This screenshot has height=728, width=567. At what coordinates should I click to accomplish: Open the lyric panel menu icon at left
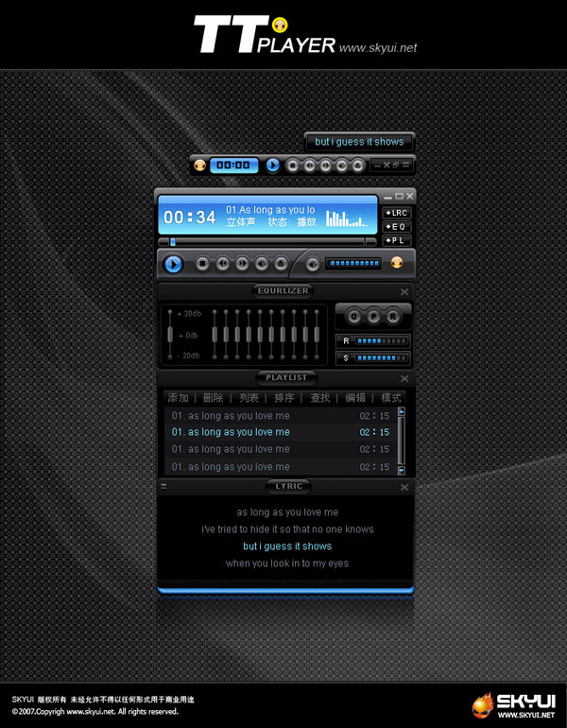point(163,487)
